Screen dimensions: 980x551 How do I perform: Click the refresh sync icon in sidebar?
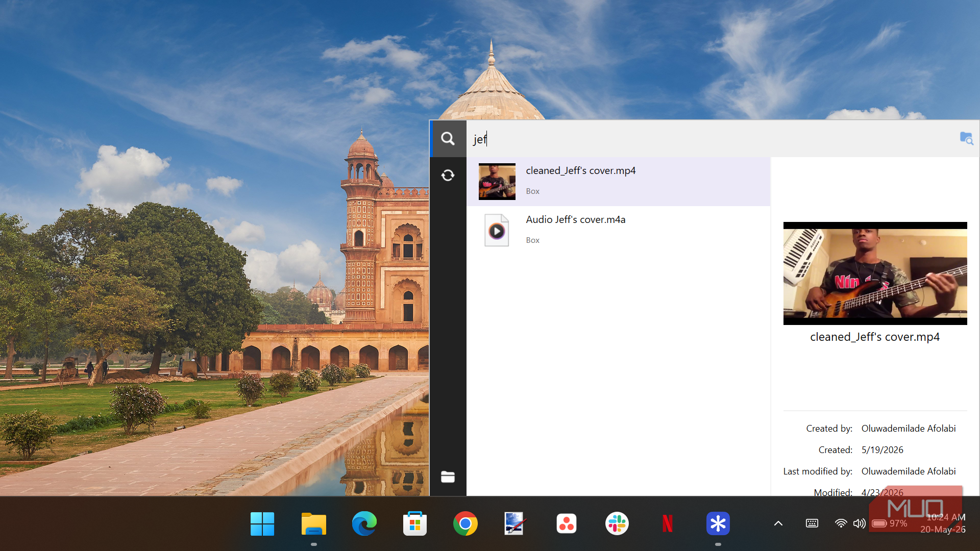[448, 176]
